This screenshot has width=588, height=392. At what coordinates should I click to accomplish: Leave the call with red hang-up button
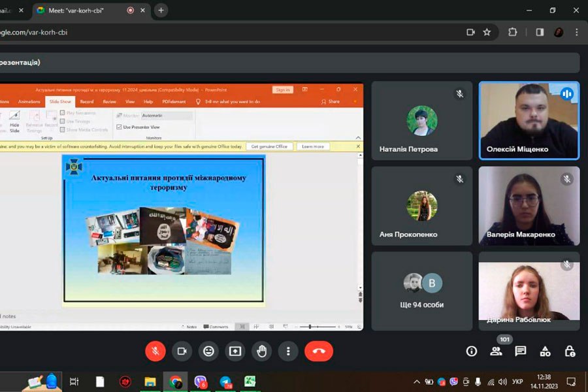click(319, 351)
